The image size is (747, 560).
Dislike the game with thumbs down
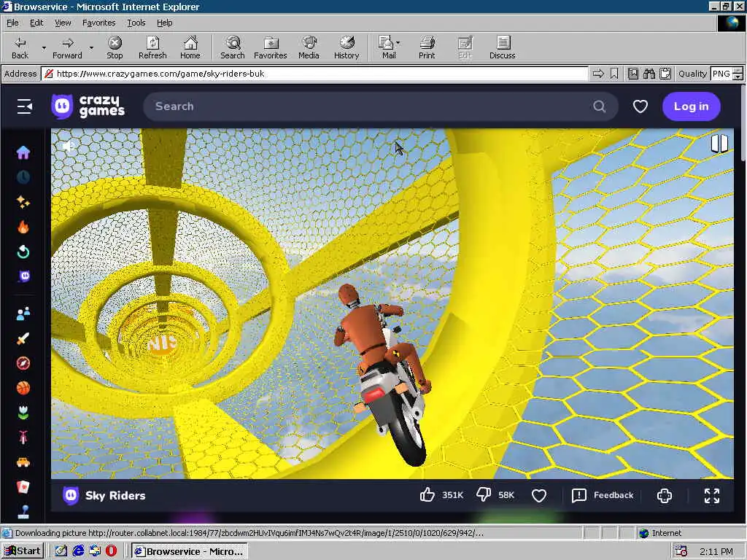pyautogui.click(x=483, y=495)
